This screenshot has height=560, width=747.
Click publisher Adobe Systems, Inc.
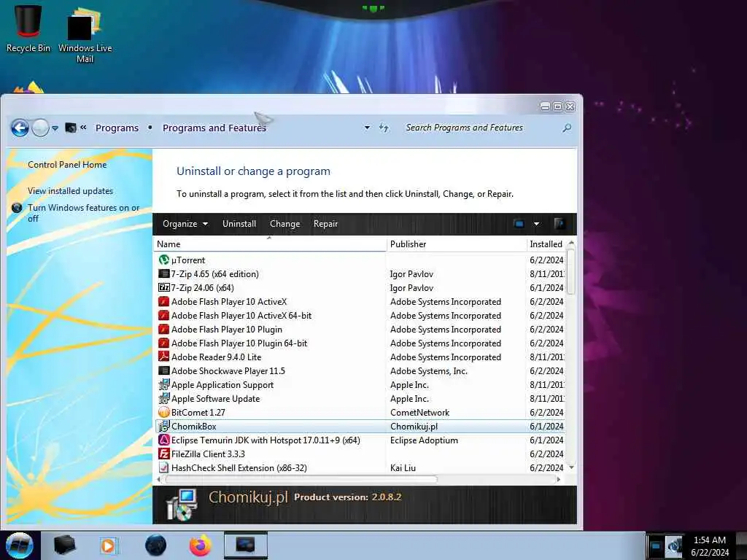click(429, 371)
